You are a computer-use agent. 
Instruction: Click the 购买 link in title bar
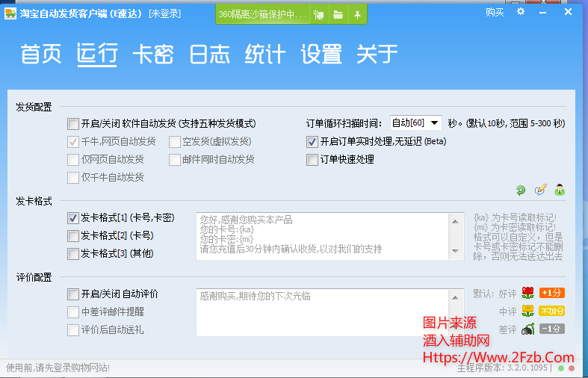pos(495,12)
